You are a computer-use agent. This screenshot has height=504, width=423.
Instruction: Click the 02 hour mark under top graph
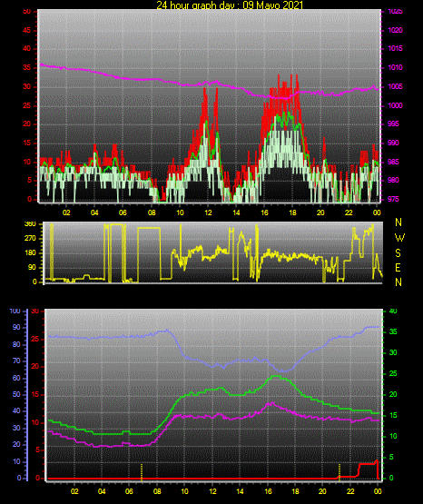pos(66,212)
